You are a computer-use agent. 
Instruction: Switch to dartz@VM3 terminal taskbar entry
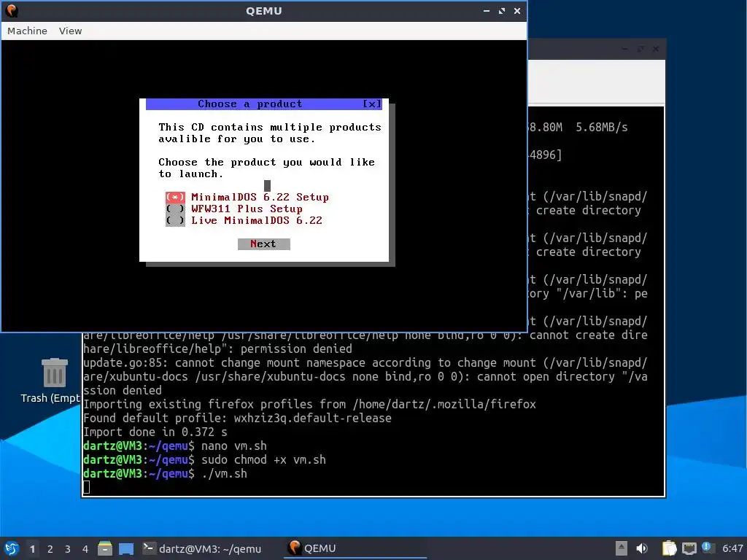pos(202,548)
